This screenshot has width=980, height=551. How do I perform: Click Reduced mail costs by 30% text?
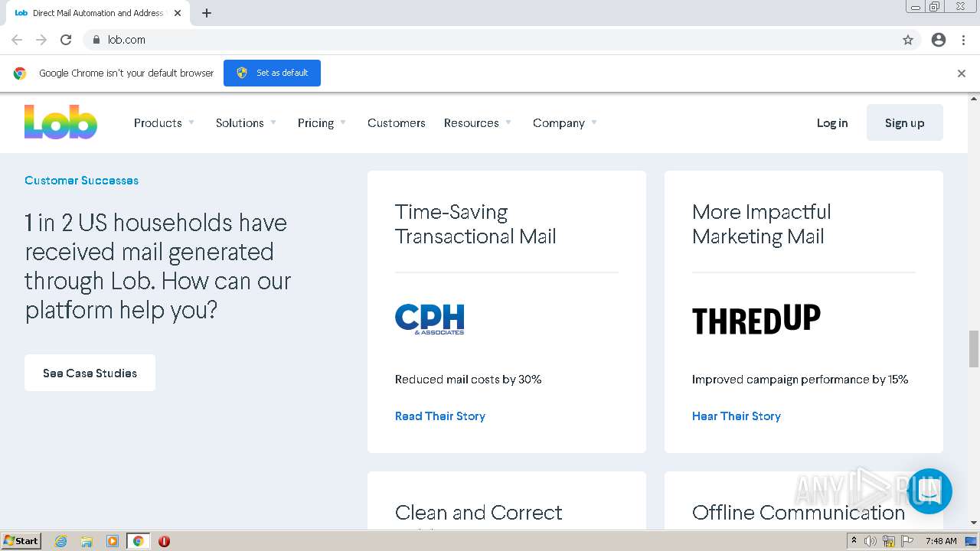tap(469, 380)
